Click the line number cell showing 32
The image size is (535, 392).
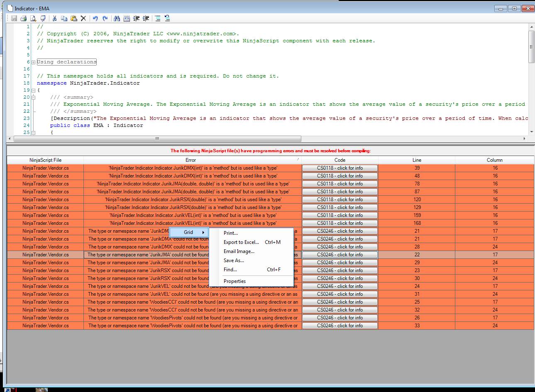(417, 310)
